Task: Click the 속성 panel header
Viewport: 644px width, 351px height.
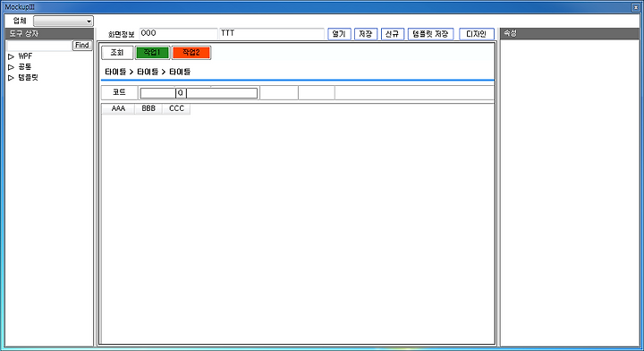Action: pos(570,34)
